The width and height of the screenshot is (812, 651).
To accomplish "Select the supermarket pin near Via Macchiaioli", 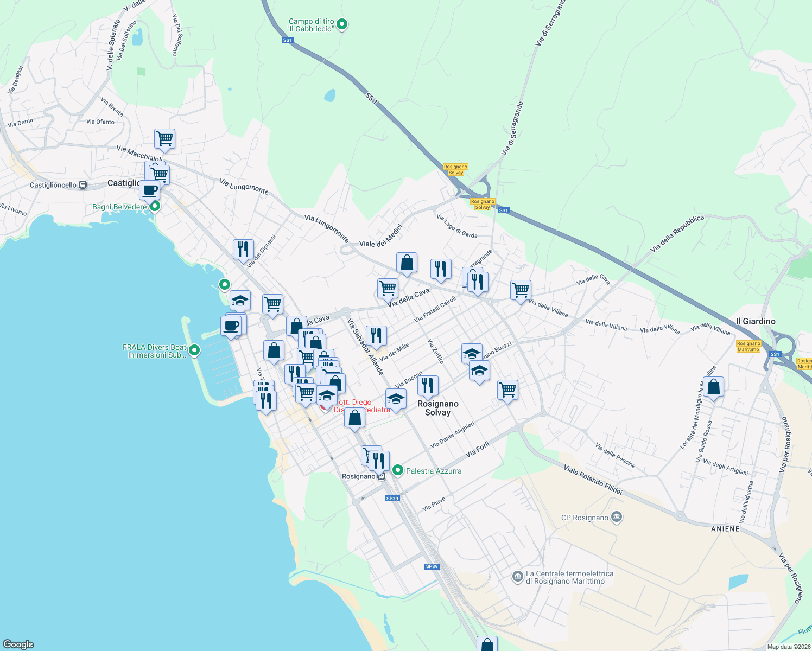I will coord(164,139).
